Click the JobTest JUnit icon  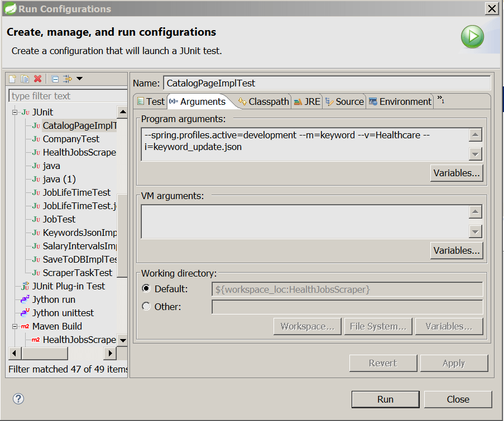click(36, 219)
